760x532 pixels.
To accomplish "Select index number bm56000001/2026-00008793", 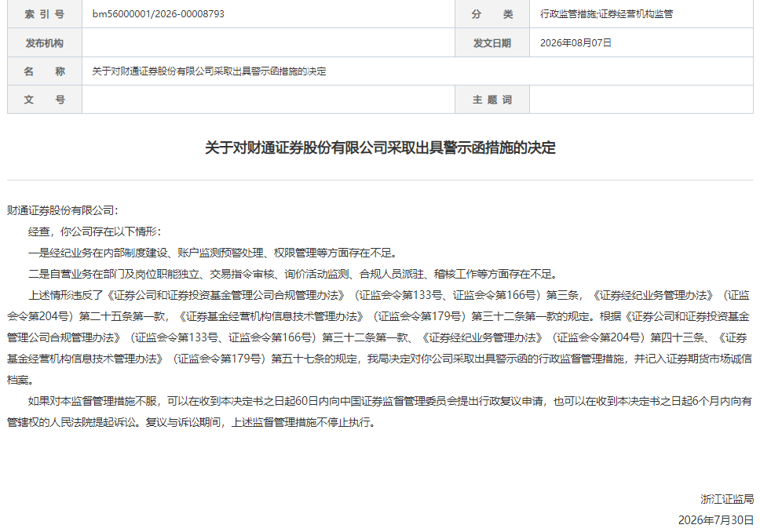I will [158, 14].
